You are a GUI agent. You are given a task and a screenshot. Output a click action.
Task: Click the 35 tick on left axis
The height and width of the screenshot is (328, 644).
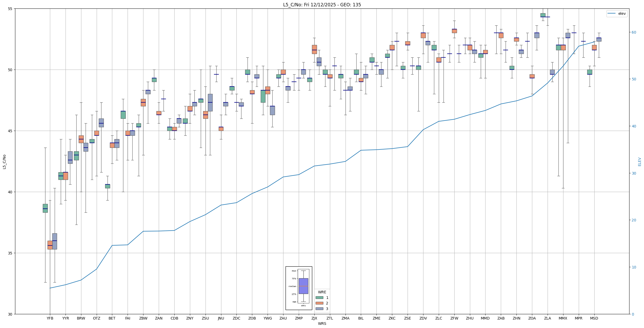pyautogui.click(x=10, y=253)
